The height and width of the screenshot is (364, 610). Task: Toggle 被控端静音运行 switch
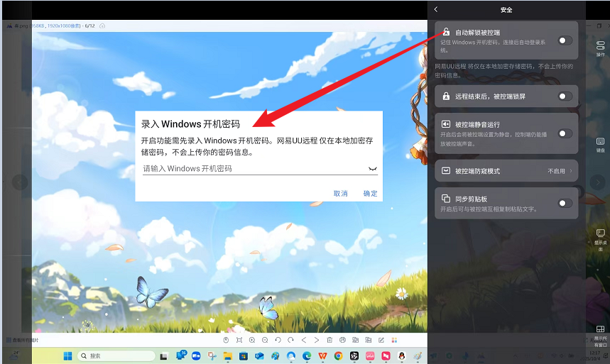[565, 134]
